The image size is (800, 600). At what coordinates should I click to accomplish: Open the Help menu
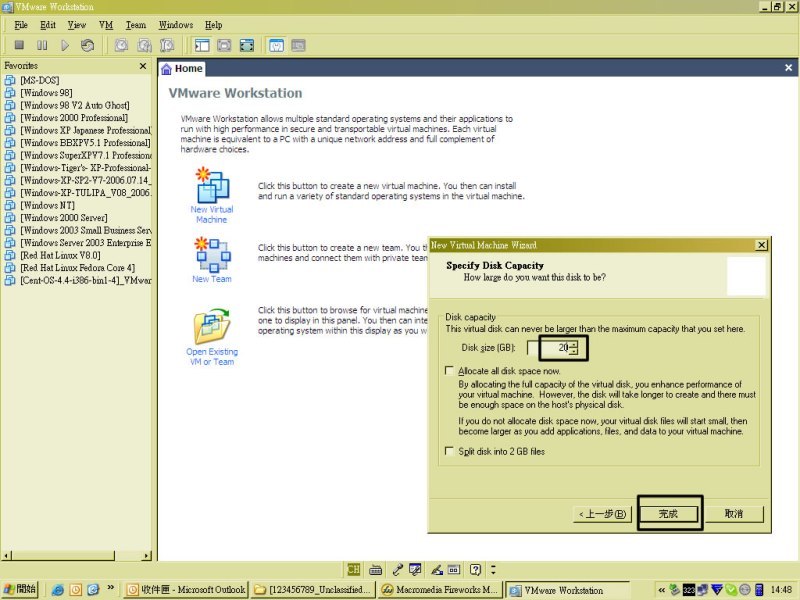[214, 24]
